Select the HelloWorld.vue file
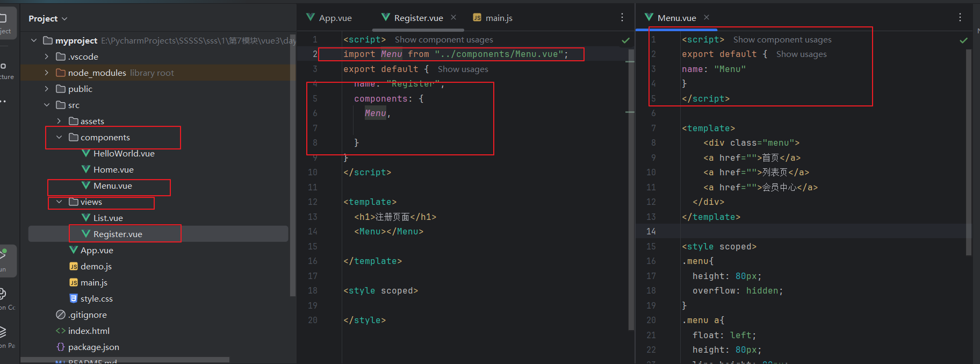 coord(124,153)
